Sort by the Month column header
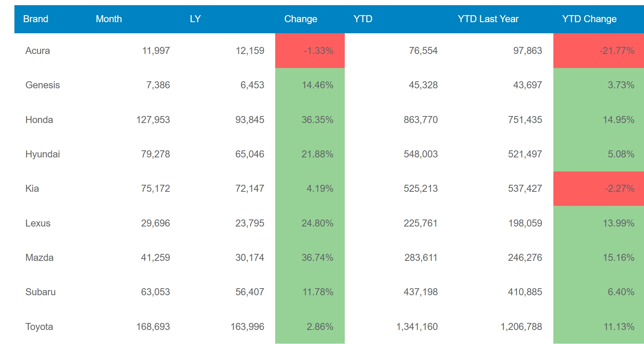This screenshot has height=344, width=644. [x=109, y=19]
